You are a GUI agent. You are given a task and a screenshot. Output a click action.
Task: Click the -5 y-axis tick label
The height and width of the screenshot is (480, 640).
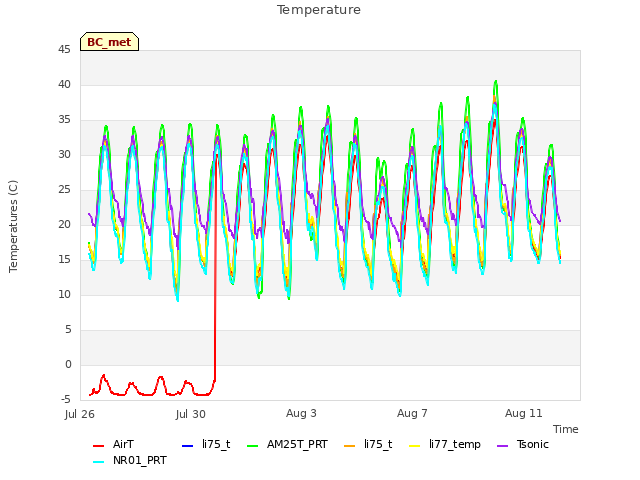(66, 399)
